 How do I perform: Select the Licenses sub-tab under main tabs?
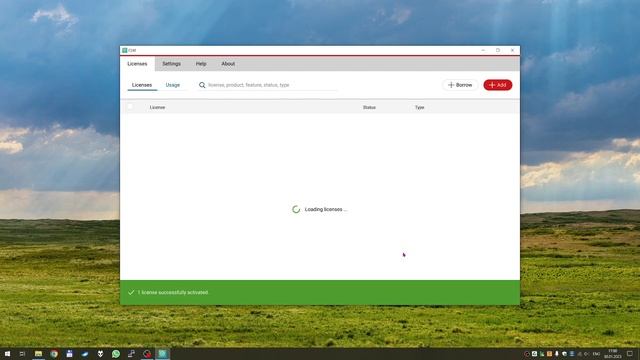(142, 85)
